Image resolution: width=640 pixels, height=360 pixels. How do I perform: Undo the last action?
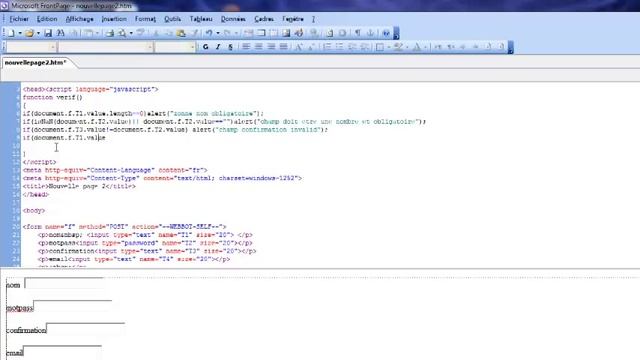[209, 33]
